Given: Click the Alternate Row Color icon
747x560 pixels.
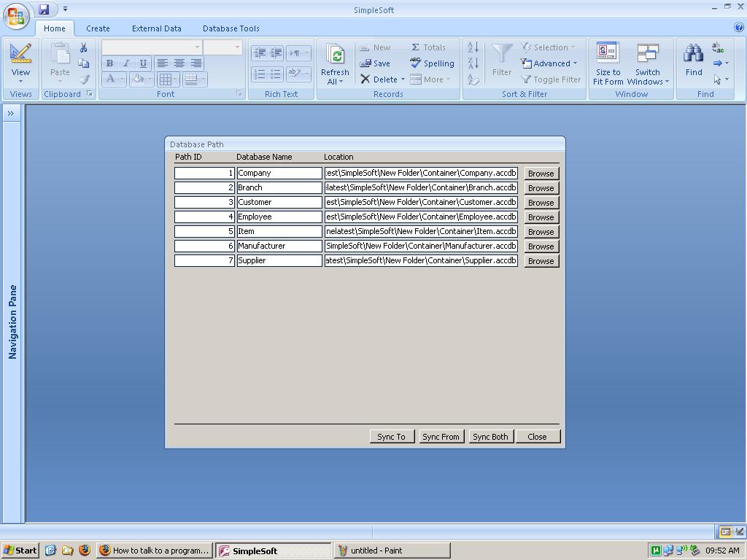Looking at the screenshot, I should click(x=191, y=79).
